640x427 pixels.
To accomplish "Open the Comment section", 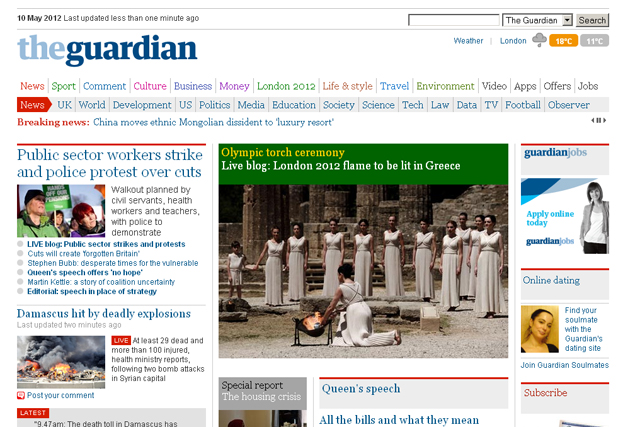I will tap(104, 86).
